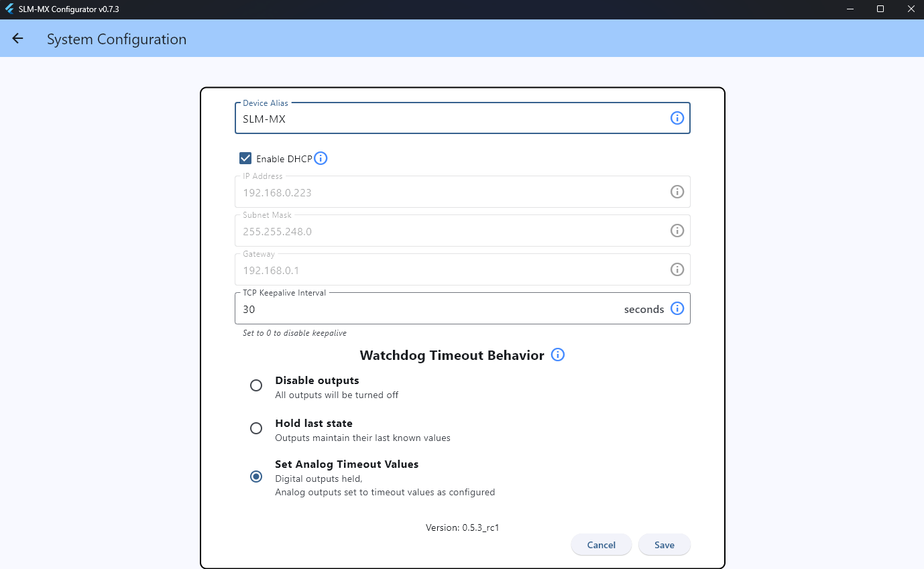Image resolution: width=924 pixels, height=569 pixels.
Task: Go back using the arrow icon
Action: pyautogui.click(x=17, y=39)
